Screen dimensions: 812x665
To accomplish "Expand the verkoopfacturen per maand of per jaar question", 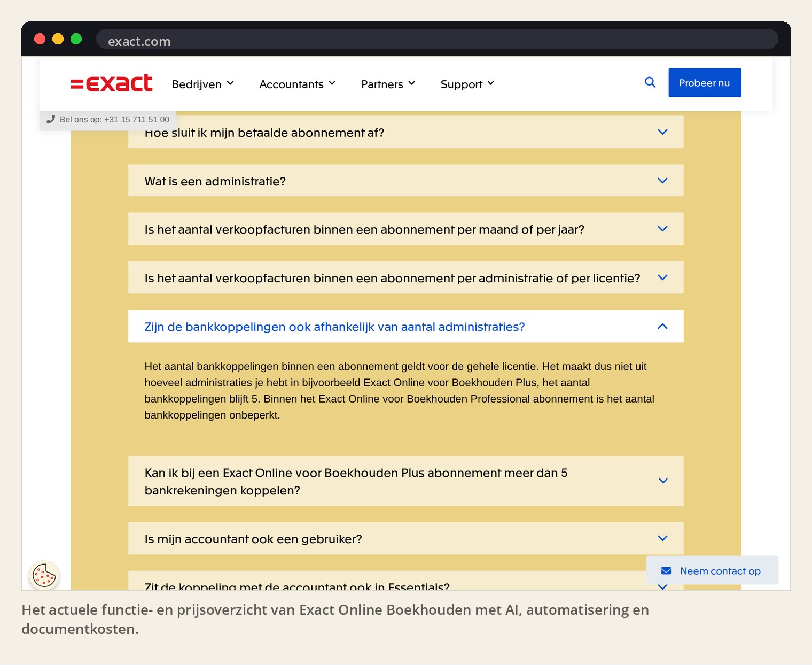I will pyautogui.click(x=406, y=229).
